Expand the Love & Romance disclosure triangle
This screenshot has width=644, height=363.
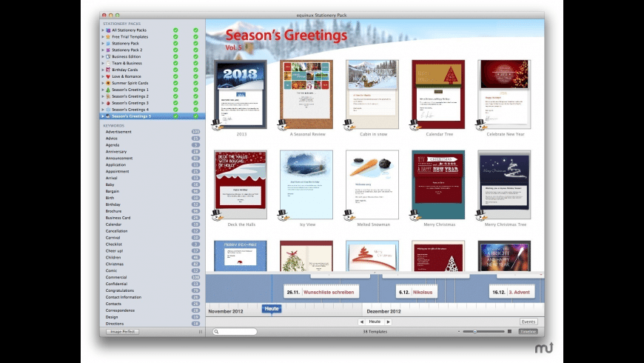point(103,76)
